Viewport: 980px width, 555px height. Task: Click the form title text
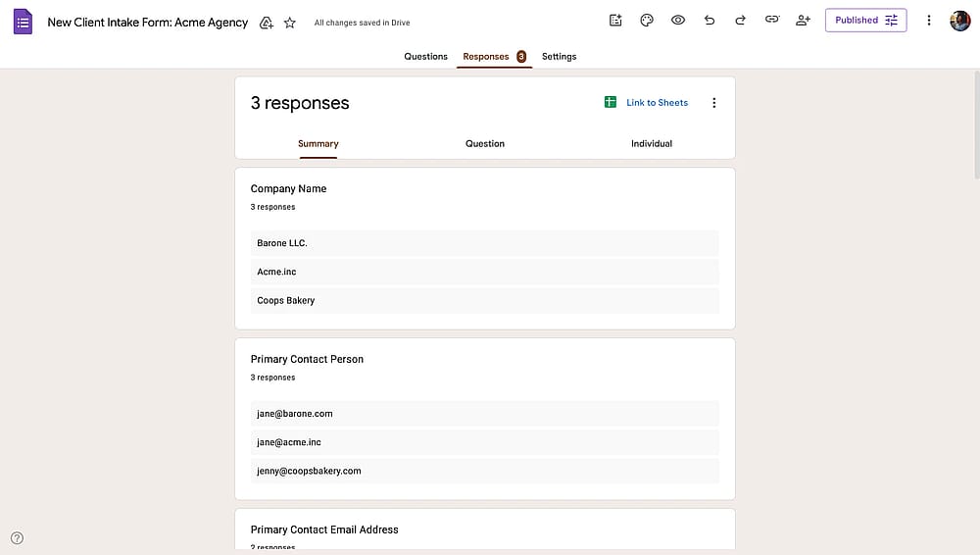coord(148,23)
